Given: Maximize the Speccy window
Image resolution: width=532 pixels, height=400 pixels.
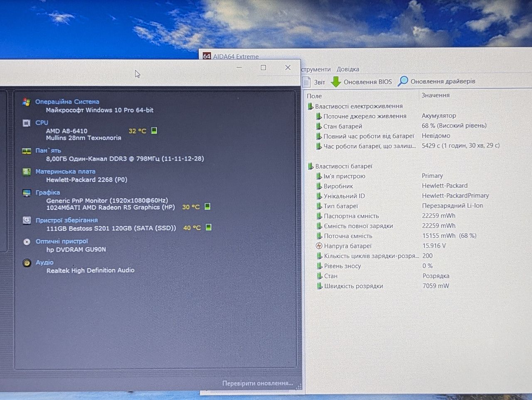Looking at the screenshot, I should click(x=264, y=68).
